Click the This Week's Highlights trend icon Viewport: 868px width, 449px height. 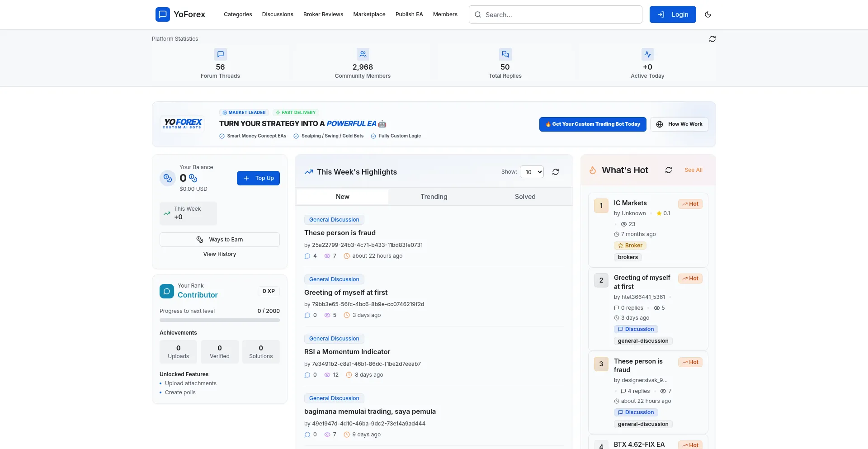(x=309, y=172)
